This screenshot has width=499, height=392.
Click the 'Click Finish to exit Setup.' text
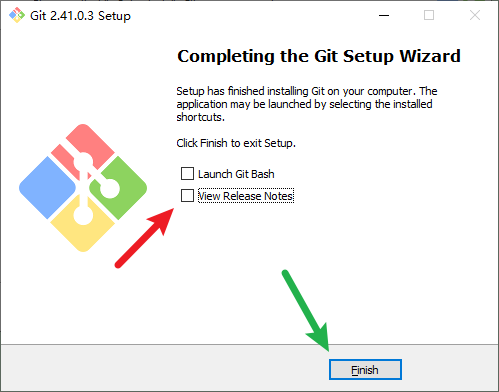click(x=236, y=143)
